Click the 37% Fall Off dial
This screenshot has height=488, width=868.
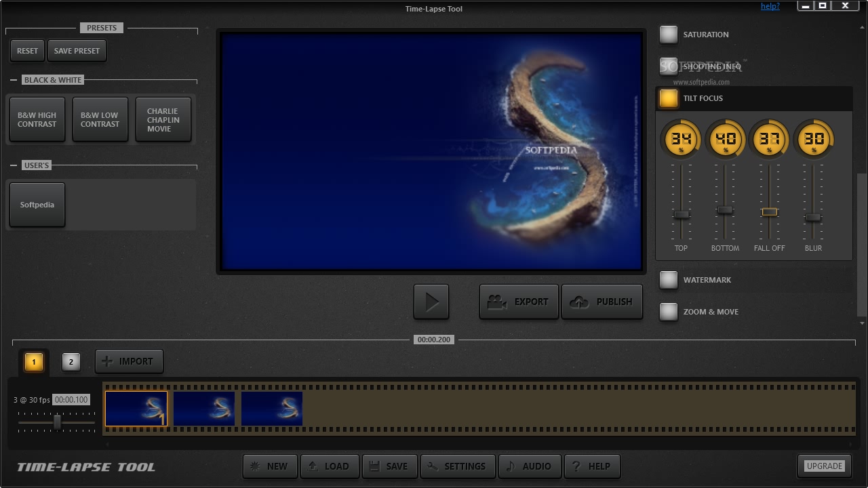click(769, 140)
